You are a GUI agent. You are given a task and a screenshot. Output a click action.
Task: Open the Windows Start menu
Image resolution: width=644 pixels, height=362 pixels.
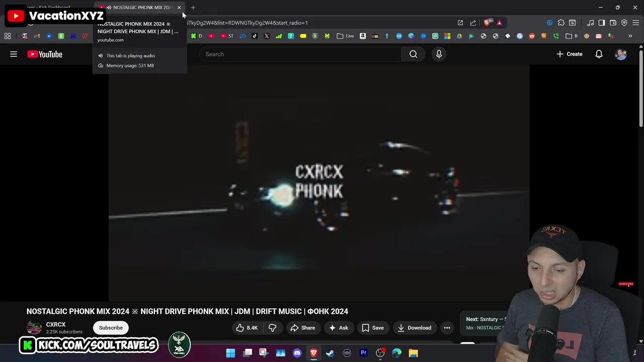point(230,353)
